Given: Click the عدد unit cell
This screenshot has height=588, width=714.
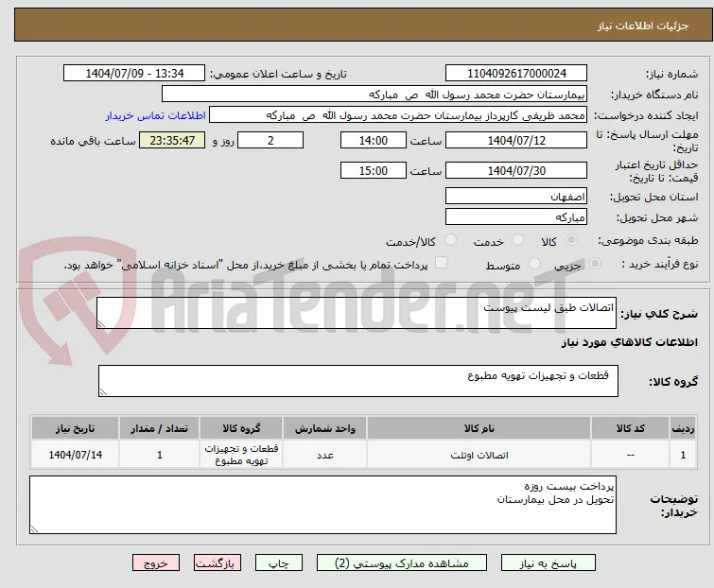Looking at the screenshot, I should coord(325,455).
